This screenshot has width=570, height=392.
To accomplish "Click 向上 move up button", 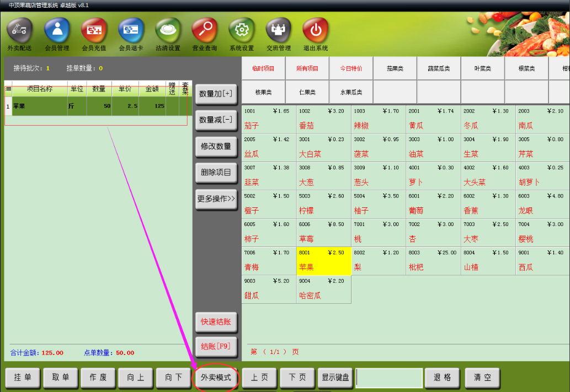I will (136, 378).
